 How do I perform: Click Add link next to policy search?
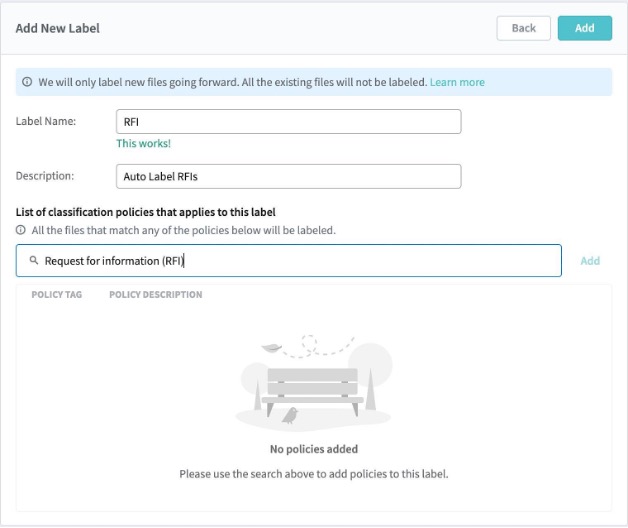590,261
